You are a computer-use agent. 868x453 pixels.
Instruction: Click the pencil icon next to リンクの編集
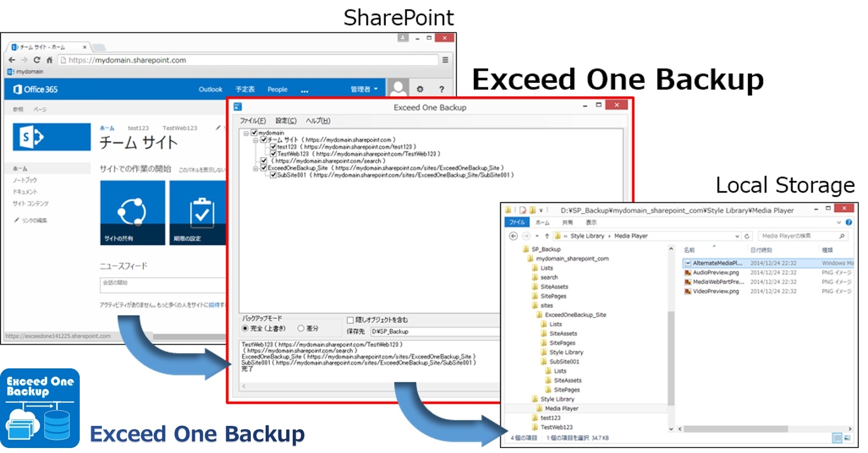pyautogui.click(x=17, y=220)
